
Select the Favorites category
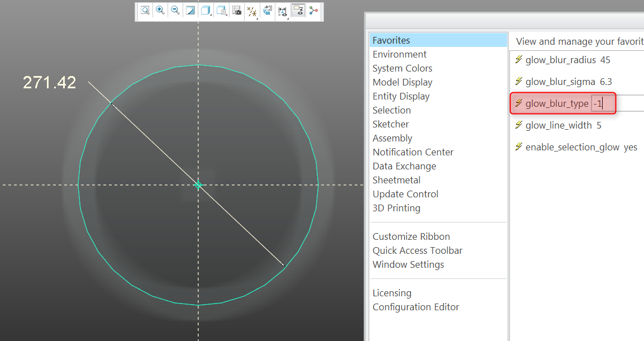pos(438,40)
